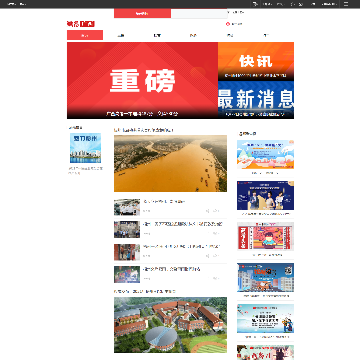Open the light-blue snowy cartoon ad banner
360x360 pixels.
pos(265,154)
